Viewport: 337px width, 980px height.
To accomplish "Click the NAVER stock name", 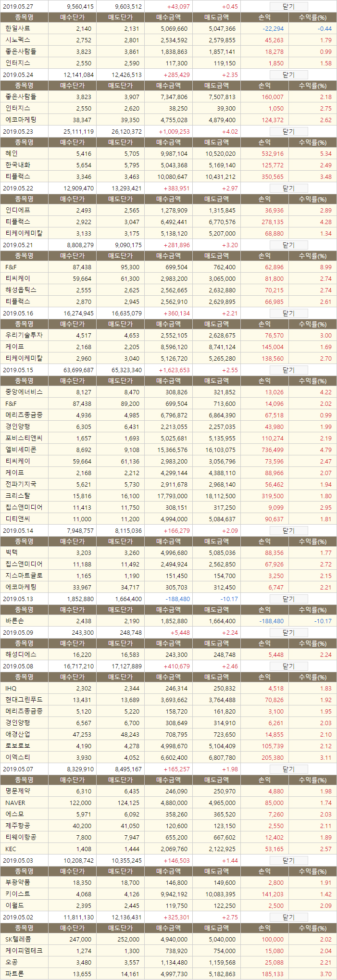I will (x=15, y=803).
